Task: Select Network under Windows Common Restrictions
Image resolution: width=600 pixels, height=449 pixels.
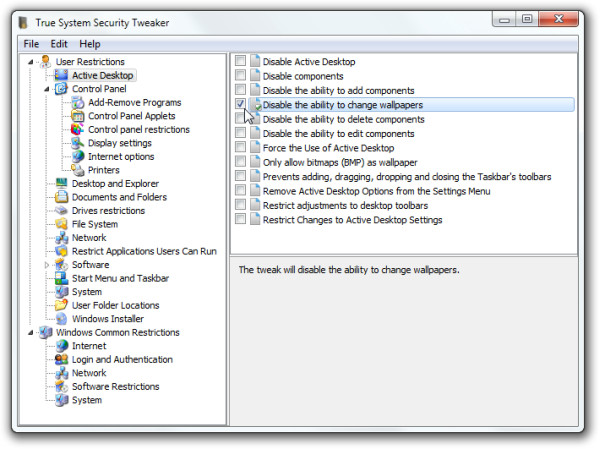Action: [89, 373]
